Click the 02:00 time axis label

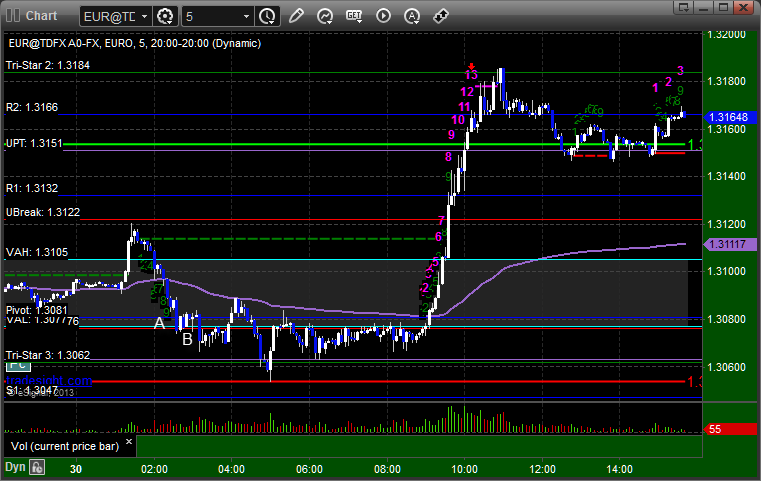[154, 469]
